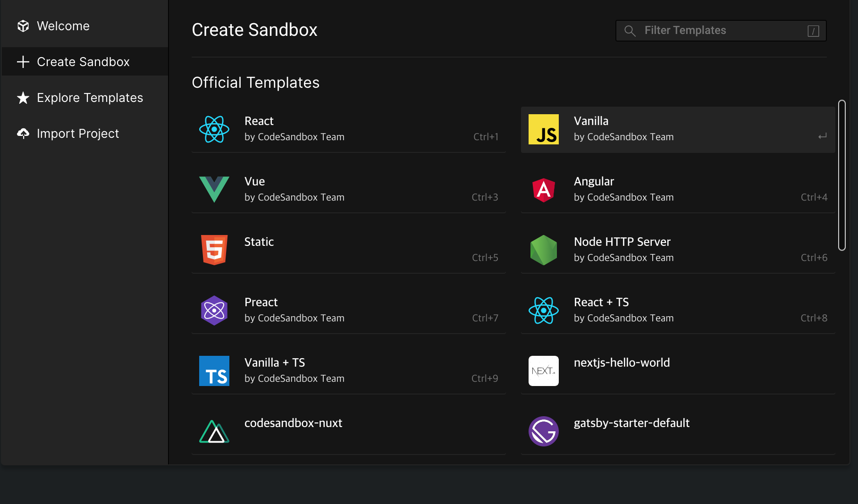The width and height of the screenshot is (858, 504).
Task: Click the cloud upload icon for Import Project
Action: [23, 134]
